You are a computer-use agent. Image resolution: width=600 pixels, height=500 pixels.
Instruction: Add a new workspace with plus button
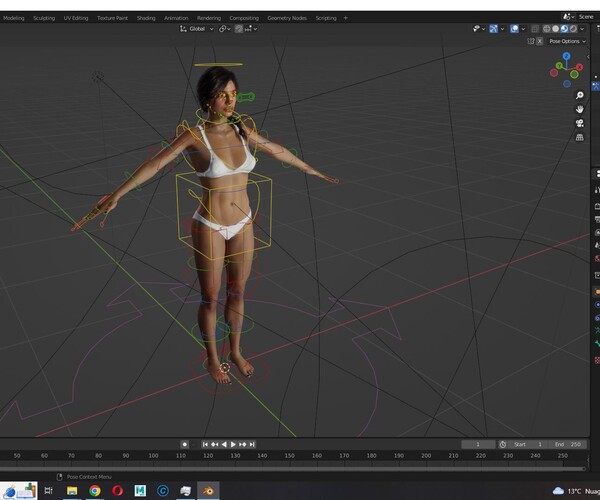click(x=346, y=18)
